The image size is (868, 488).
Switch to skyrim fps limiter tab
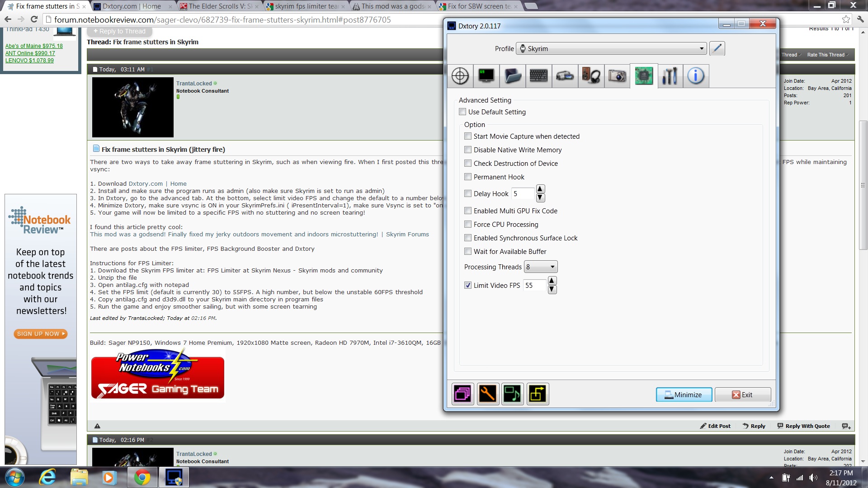307,6
